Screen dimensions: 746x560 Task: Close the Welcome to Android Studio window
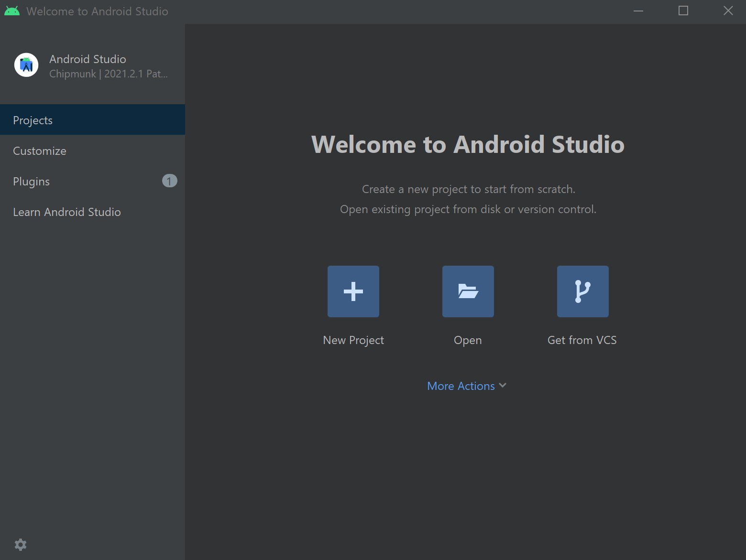(728, 11)
